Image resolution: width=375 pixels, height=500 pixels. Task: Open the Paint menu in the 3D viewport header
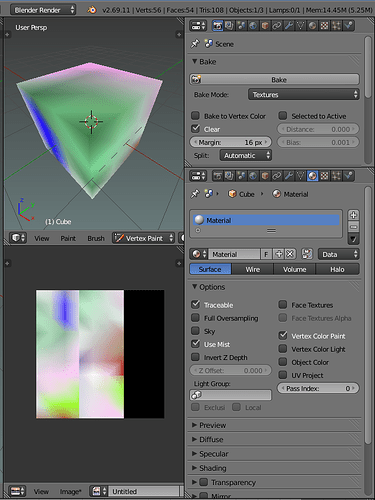click(68, 238)
